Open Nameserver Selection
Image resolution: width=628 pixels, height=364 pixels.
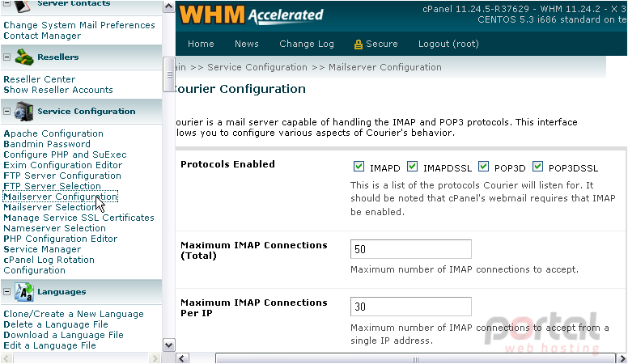(x=54, y=228)
